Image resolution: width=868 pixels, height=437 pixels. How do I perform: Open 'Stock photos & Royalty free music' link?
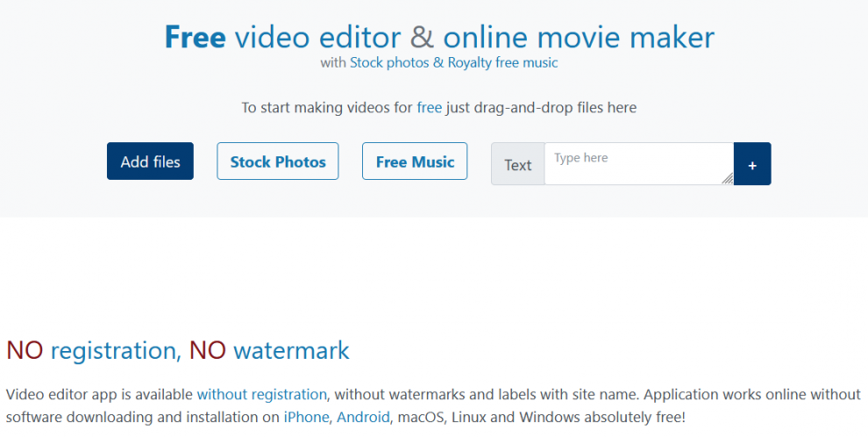point(453,62)
